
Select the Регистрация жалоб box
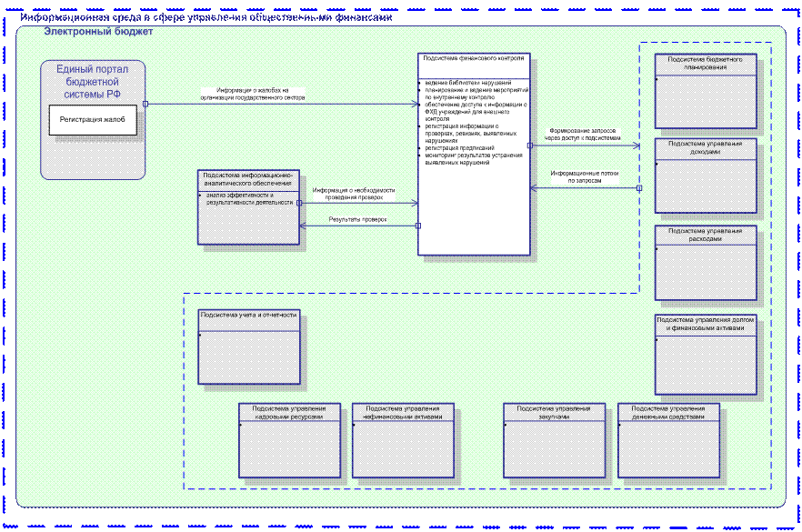(x=93, y=119)
